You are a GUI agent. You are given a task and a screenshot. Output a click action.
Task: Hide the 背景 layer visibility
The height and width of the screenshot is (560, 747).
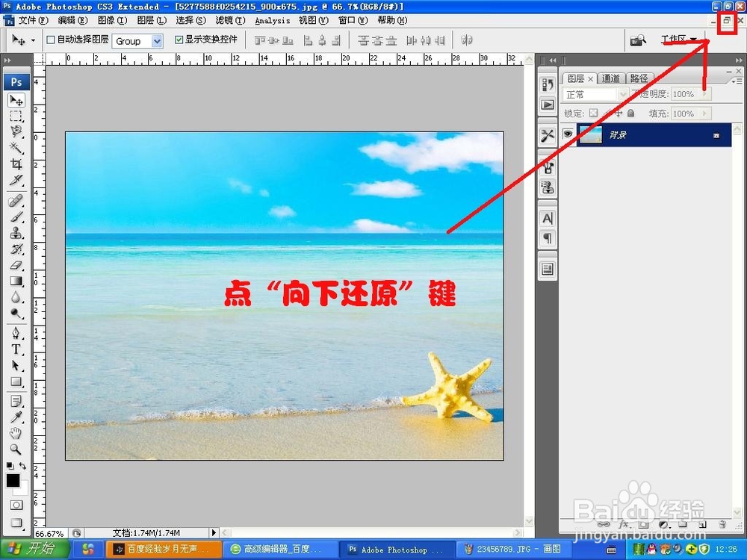click(568, 134)
